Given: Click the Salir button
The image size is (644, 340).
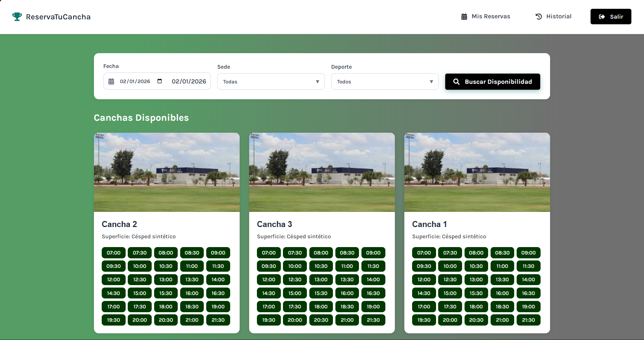Looking at the screenshot, I should (611, 16).
